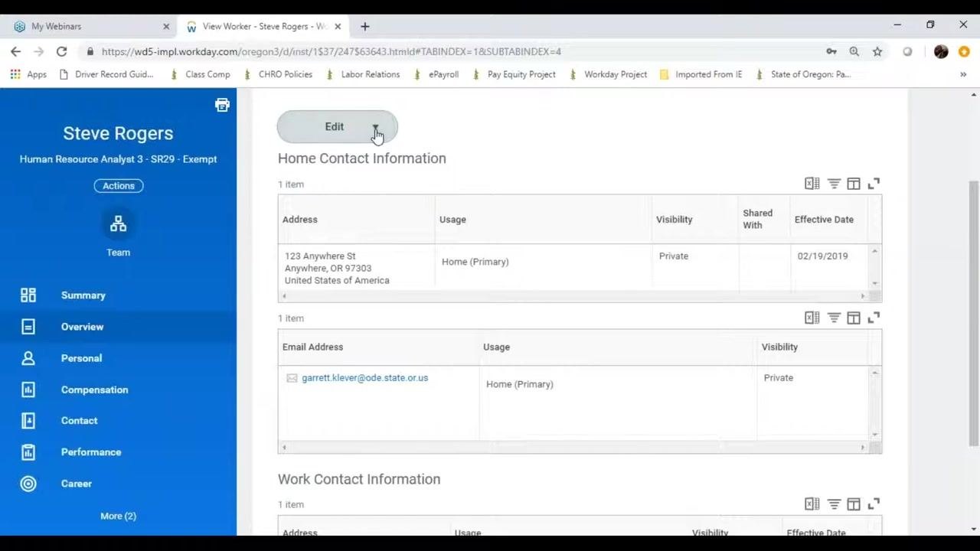This screenshot has height=551, width=980.
Task: Toggle column view for email table
Action: pyautogui.click(x=854, y=318)
